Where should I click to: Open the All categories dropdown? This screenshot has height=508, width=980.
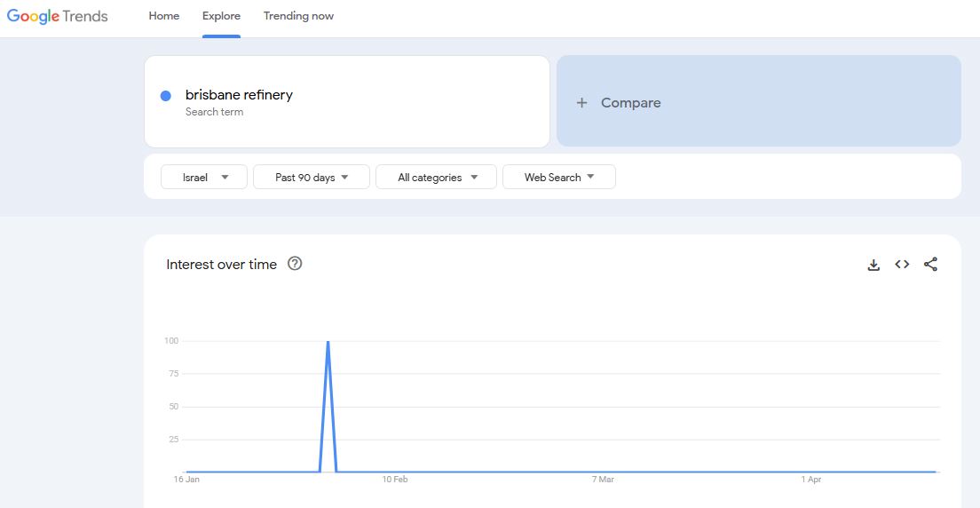(436, 177)
